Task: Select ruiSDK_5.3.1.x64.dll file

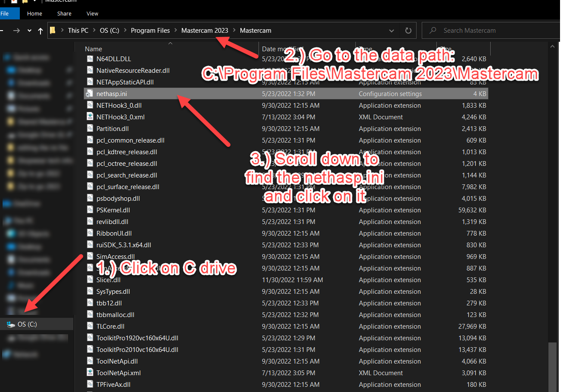Action: (x=124, y=245)
